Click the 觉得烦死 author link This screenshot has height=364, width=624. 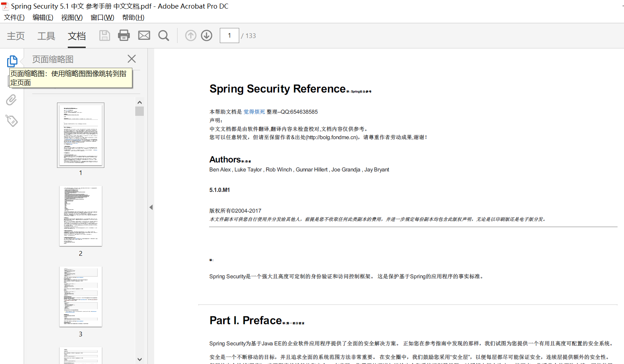pyautogui.click(x=254, y=112)
